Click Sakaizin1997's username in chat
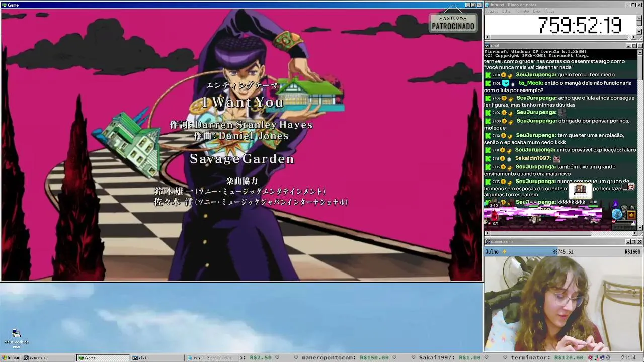Viewport: 644px width, 362px height. (533, 158)
